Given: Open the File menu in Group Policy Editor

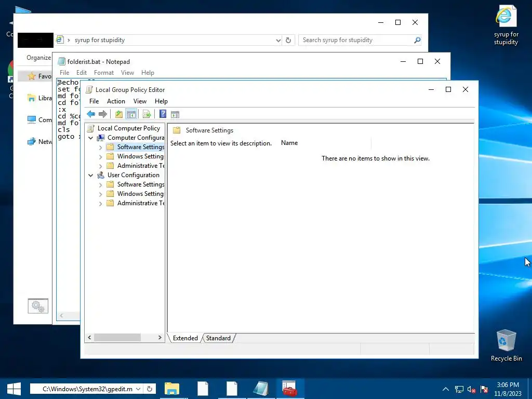Looking at the screenshot, I should click(94, 101).
